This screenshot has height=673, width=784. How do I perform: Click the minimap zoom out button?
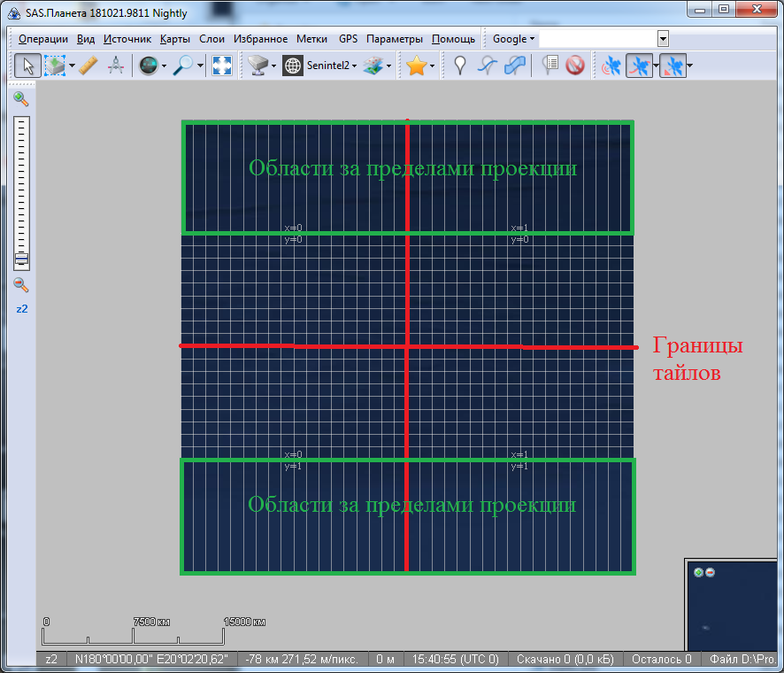(710, 572)
